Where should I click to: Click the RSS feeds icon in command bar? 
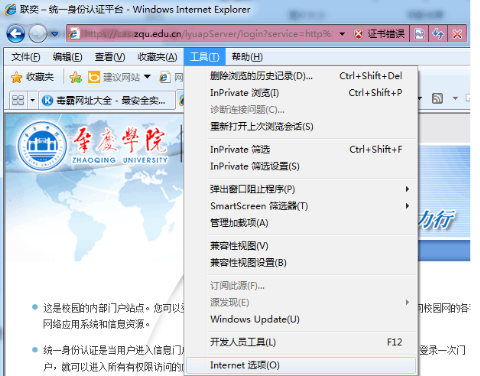pyautogui.click(x=437, y=98)
